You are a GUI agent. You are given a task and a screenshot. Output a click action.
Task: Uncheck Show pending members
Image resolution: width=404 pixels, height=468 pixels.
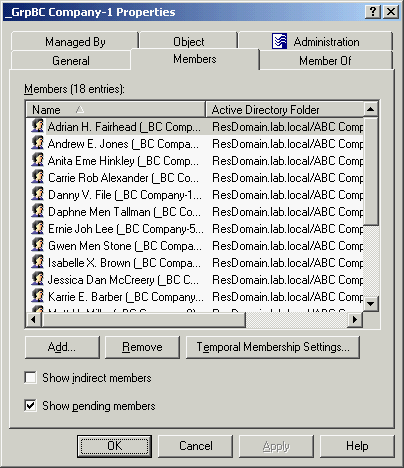coord(30,406)
